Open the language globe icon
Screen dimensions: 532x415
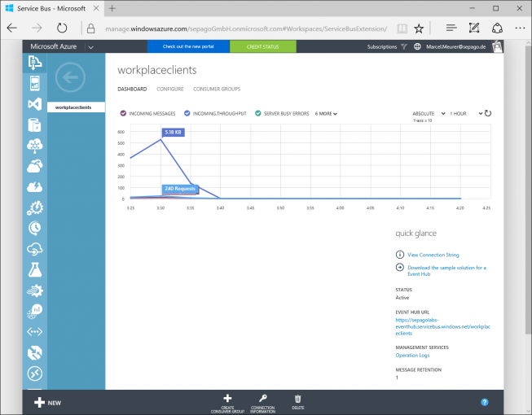[x=417, y=46]
